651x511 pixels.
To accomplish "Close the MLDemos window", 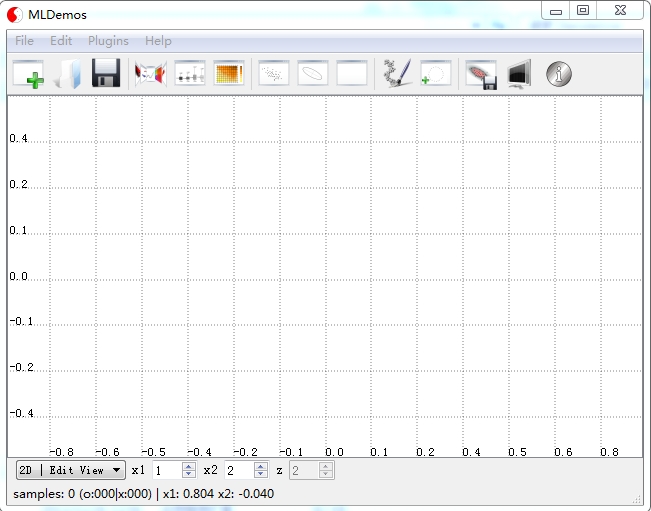I will click(620, 11).
